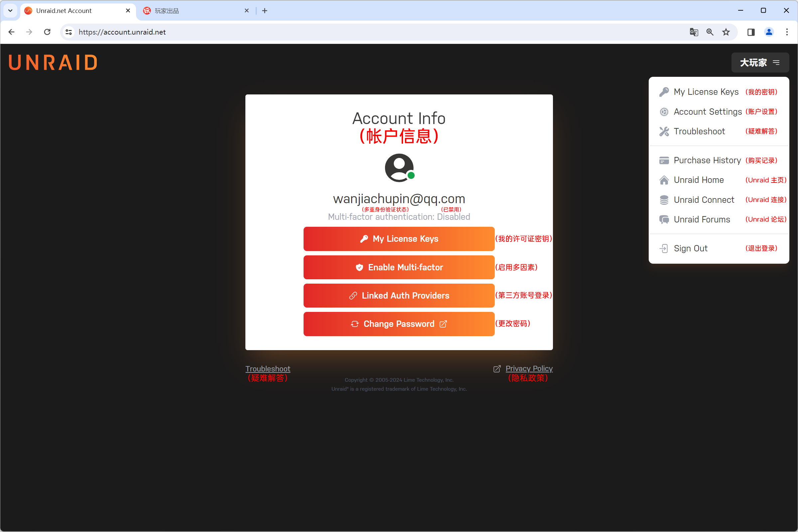
Task: Open Linked Auth Providers
Action: click(x=399, y=295)
